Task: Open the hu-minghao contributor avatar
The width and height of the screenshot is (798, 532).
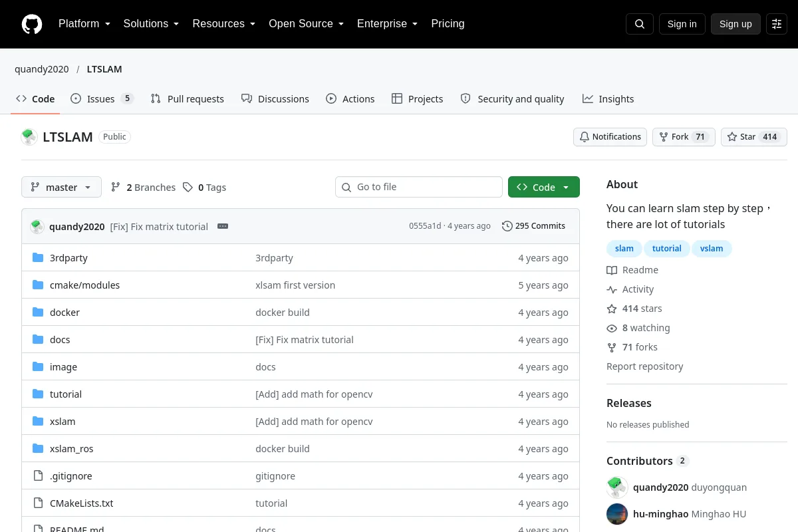Action: tap(617, 514)
